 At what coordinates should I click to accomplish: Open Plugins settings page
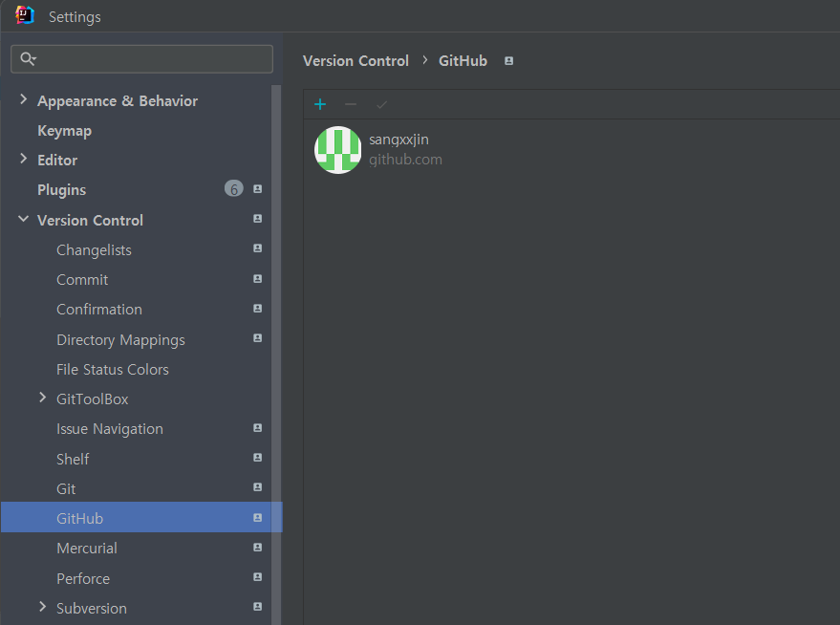(61, 190)
